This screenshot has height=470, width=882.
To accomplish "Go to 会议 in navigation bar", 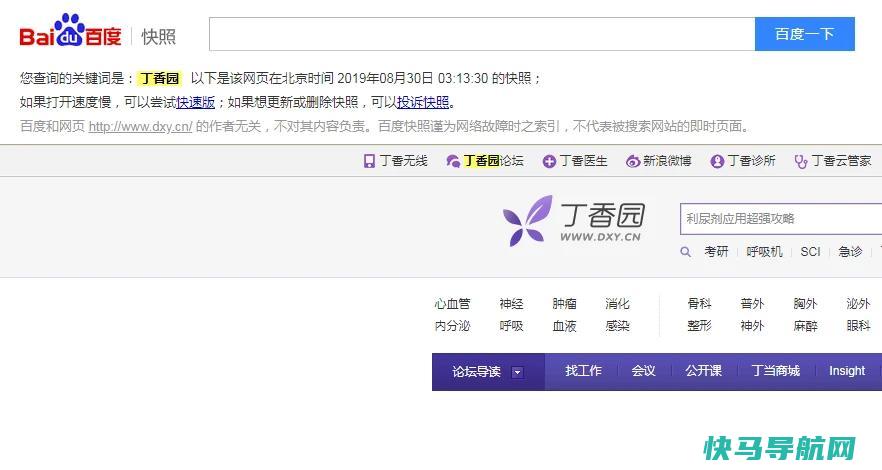I will point(643,371).
